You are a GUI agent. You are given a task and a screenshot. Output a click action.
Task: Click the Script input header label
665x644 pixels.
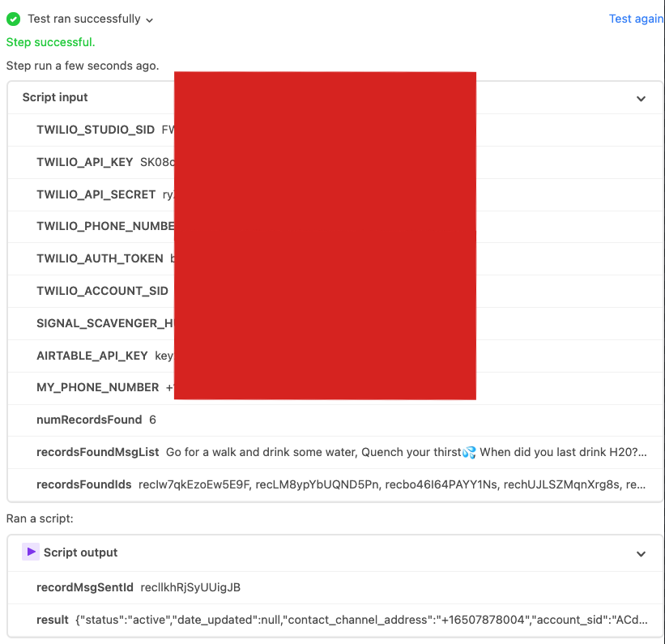tap(55, 97)
